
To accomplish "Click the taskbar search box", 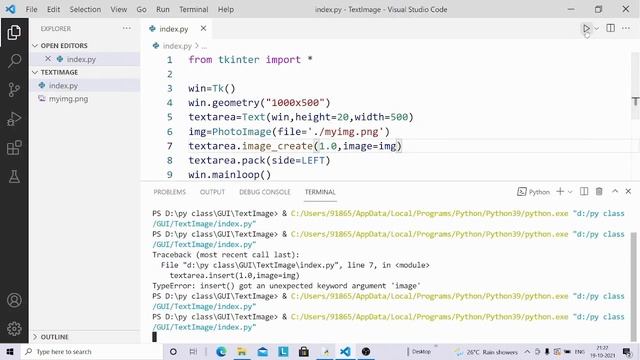I will coord(91,351).
